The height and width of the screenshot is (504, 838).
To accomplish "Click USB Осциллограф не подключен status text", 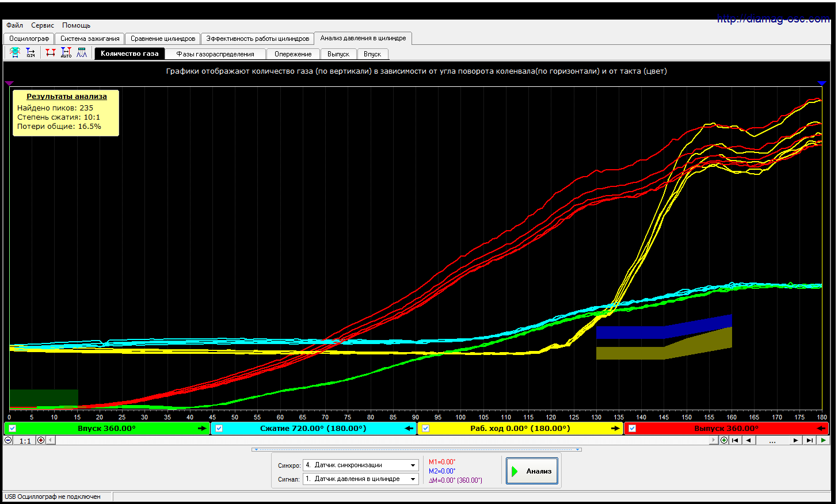I will coord(52,497).
